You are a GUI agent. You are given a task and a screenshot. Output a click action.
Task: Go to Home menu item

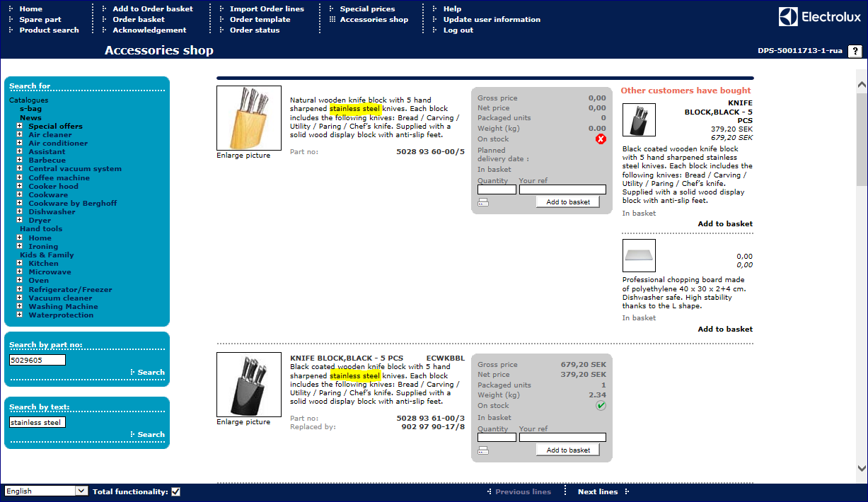31,8
